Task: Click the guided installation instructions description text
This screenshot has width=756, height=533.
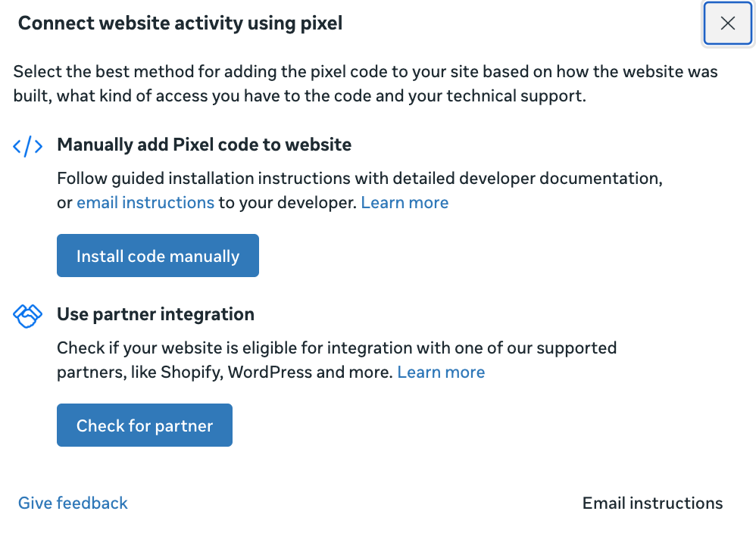Action: 360,179
